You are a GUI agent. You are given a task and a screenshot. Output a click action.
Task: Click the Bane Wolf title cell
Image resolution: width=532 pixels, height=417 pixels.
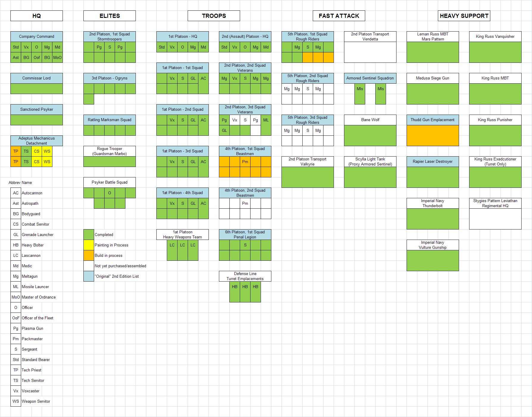tap(370, 120)
